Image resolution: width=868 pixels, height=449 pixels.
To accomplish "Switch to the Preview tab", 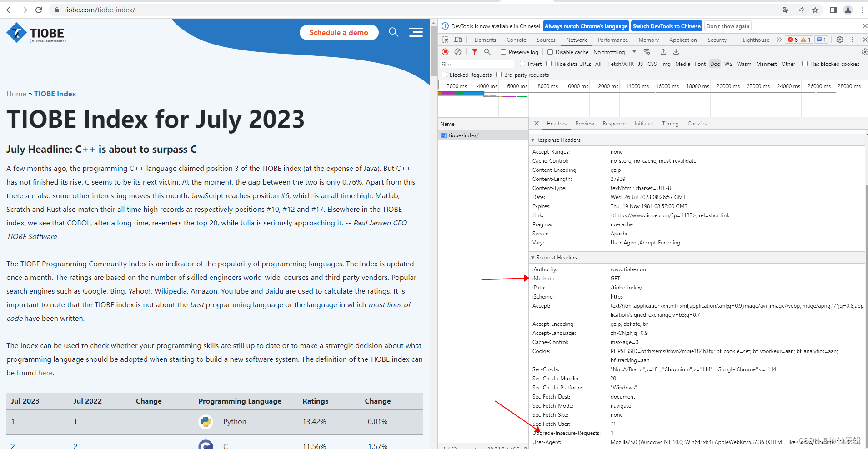I will [584, 124].
